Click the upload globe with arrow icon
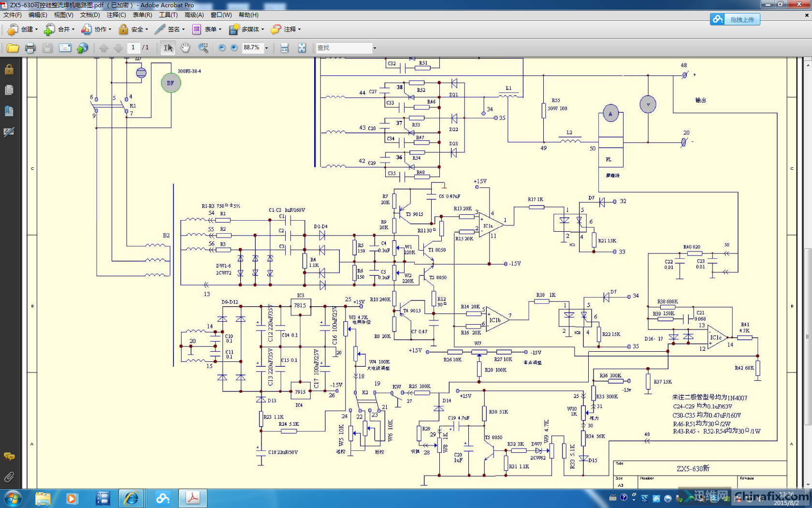This screenshot has height=508, width=812. (83, 48)
